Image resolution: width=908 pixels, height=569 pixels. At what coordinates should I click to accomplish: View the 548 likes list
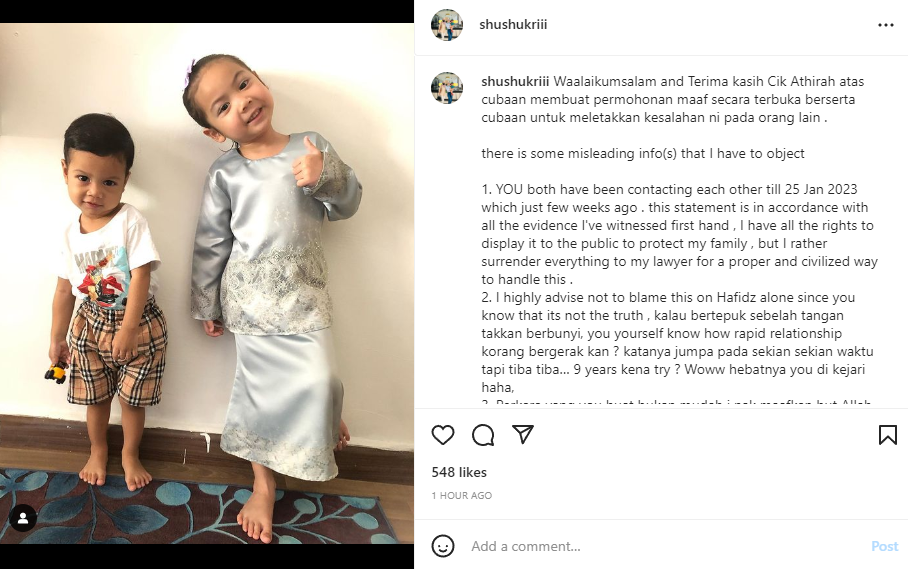pos(459,472)
